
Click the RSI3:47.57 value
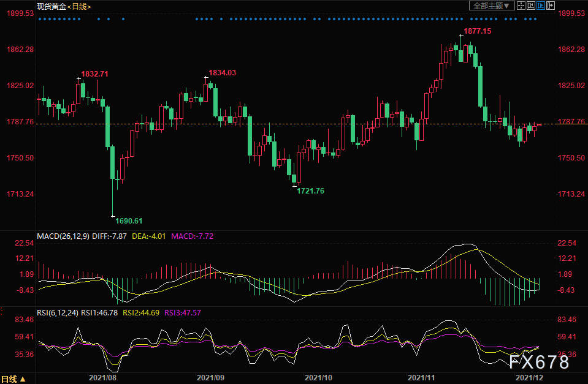click(x=183, y=313)
